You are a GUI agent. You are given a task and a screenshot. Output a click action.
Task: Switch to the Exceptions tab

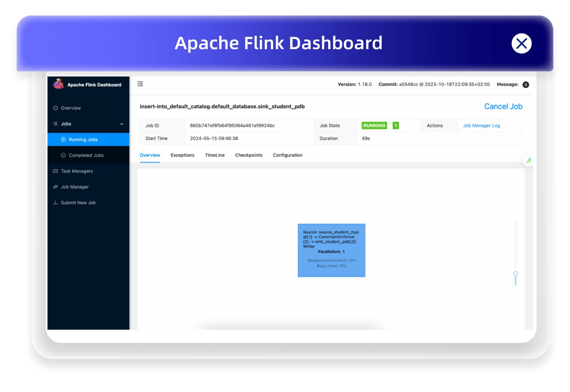click(x=182, y=155)
